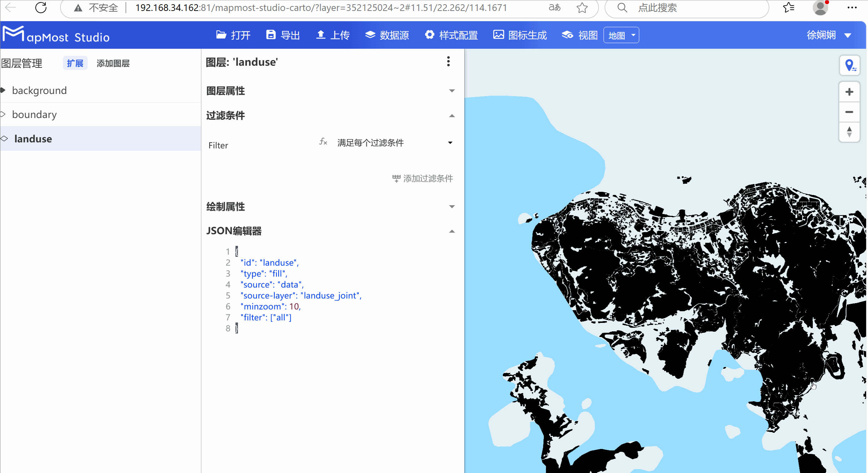
Task: Select the boundary layer in layer list
Action: point(34,114)
